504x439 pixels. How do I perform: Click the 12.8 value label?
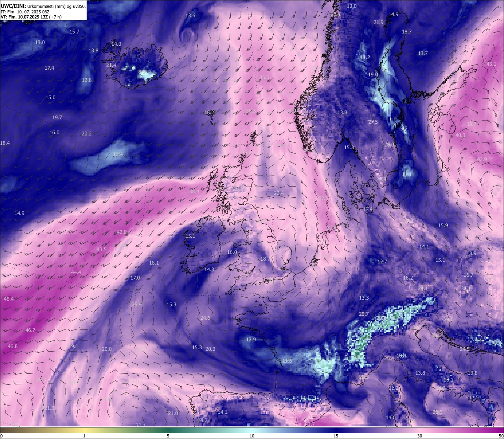coord(87,80)
